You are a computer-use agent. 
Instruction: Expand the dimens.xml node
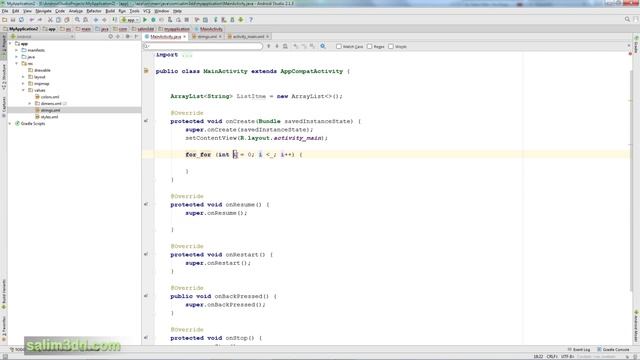(x=30, y=103)
